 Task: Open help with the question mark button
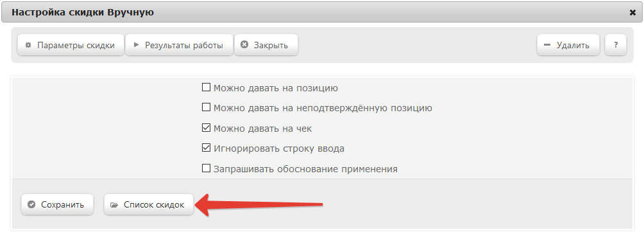[616, 45]
